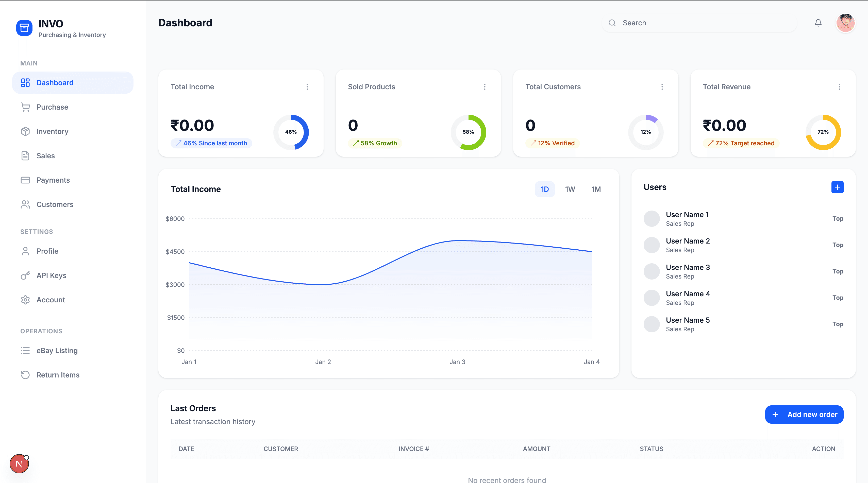This screenshot has height=483, width=868.
Task: Focus the Search input field
Action: coord(699,23)
